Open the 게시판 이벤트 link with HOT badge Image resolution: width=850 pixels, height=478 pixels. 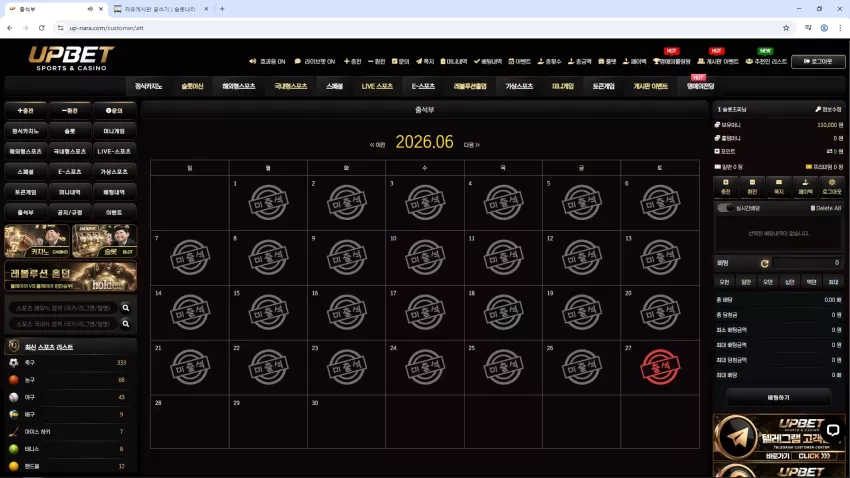click(718, 61)
